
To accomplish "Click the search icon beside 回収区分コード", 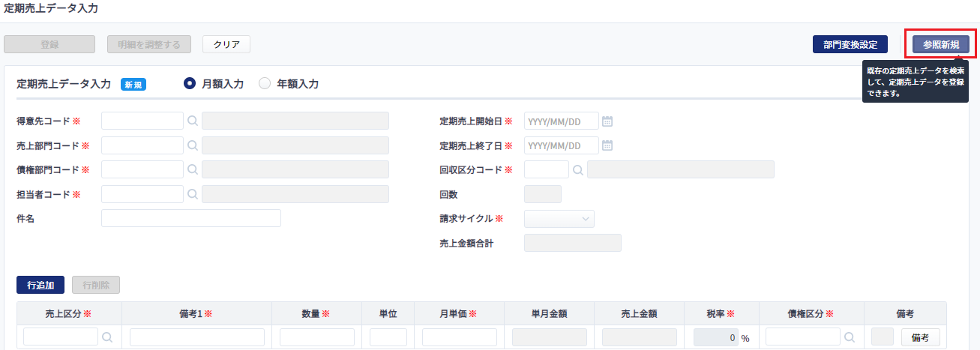I will click(578, 170).
